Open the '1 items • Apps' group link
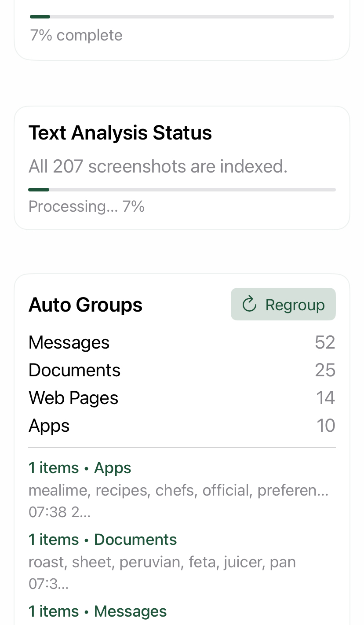Screen dimensions: 364x625 tap(80, 468)
